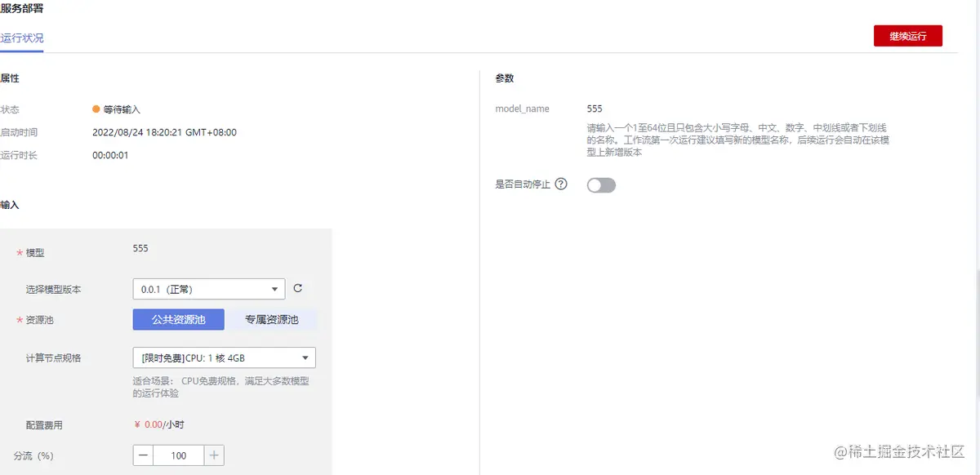This screenshot has height=475, width=980.
Task: Click the 状态 label
Action: [x=10, y=109]
